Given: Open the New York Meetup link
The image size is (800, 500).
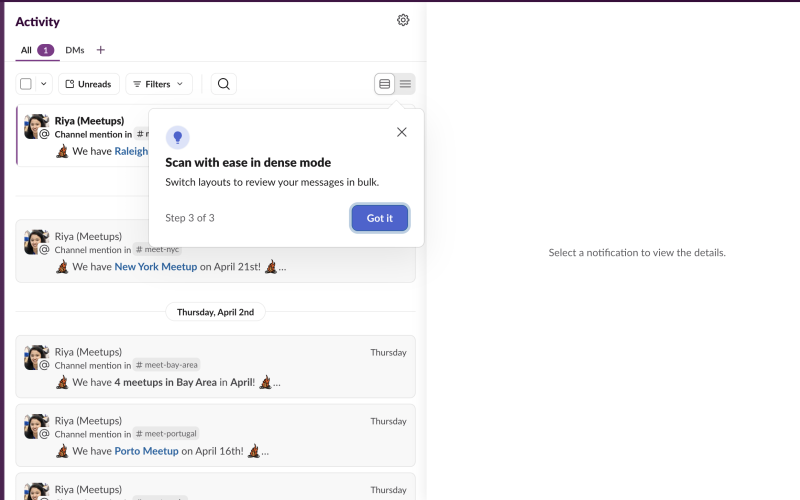Looking at the screenshot, I should (x=155, y=267).
